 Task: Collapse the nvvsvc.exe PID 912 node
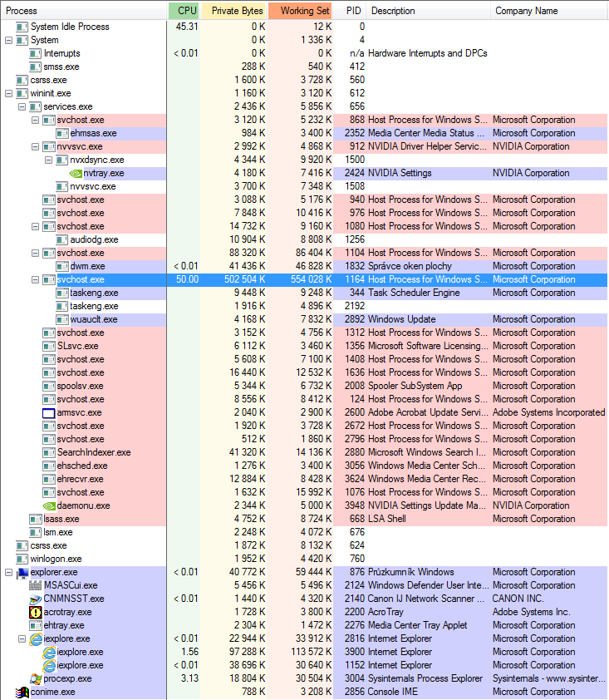[x=35, y=146]
